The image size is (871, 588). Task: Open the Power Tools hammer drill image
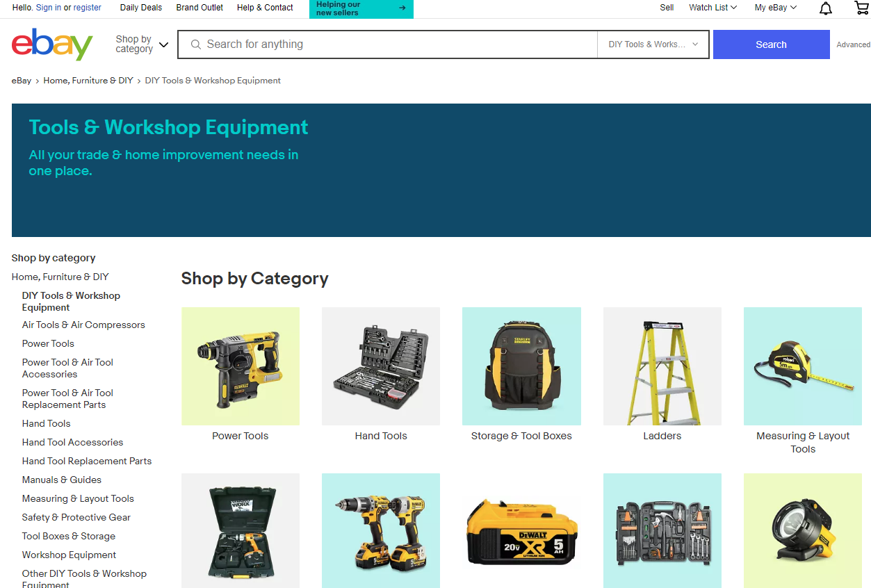coord(241,366)
